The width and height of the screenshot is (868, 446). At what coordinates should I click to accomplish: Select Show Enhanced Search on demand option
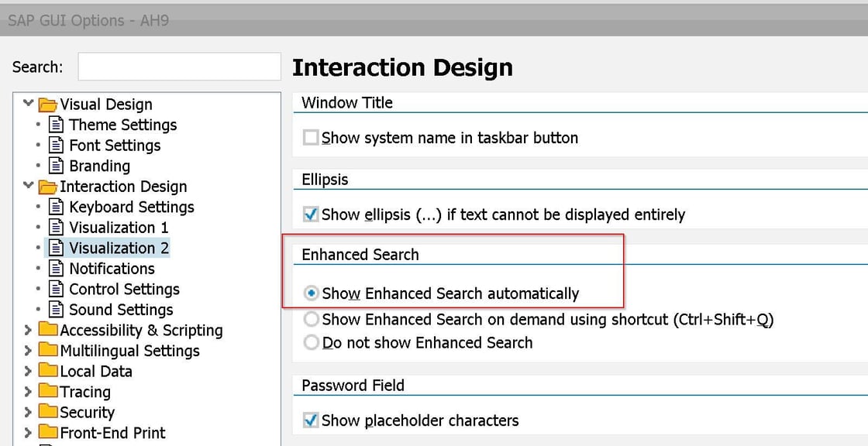pos(311,320)
